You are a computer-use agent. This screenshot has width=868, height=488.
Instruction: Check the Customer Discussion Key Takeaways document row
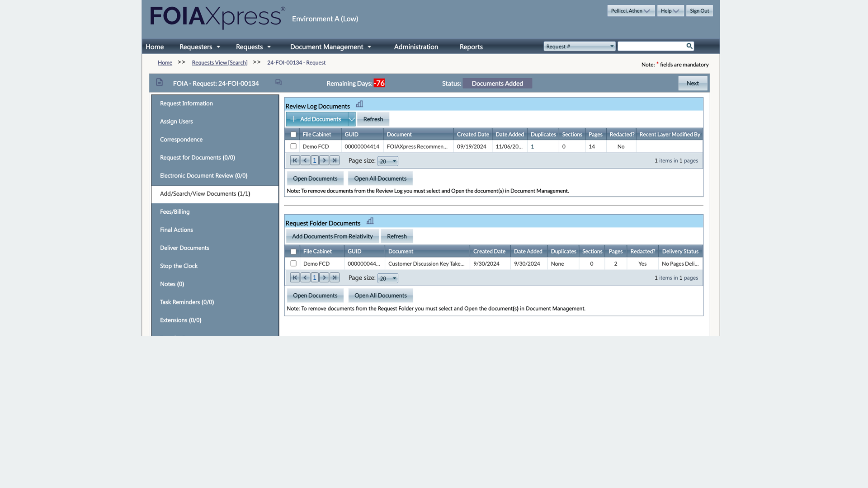(x=293, y=263)
